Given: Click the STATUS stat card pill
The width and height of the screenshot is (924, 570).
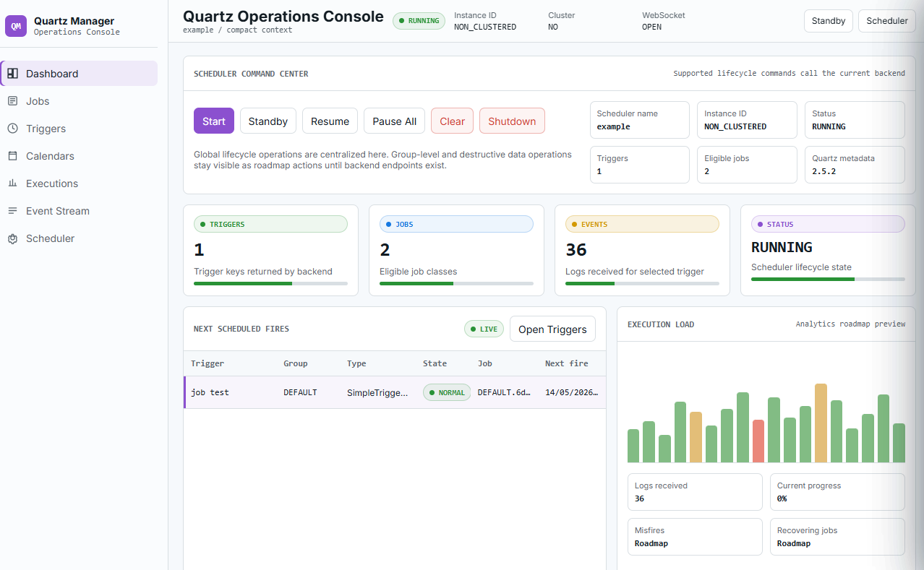Looking at the screenshot, I should [828, 224].
